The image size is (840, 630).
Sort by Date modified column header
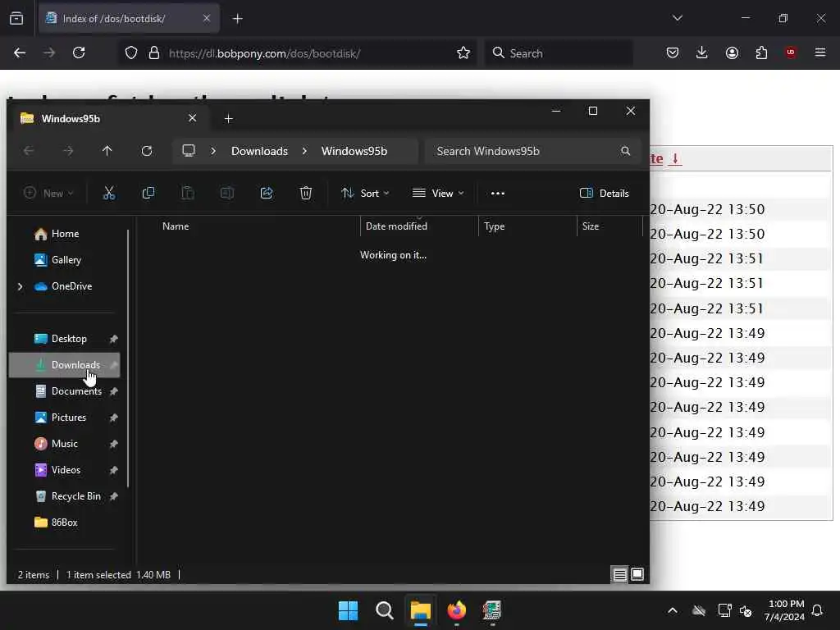(419, 226)
